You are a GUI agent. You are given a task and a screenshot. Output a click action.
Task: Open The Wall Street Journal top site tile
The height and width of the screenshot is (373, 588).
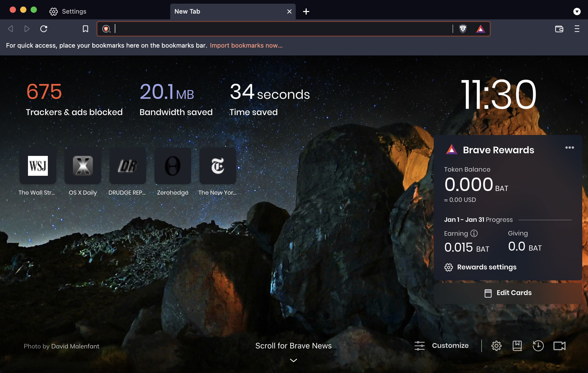[38, 166]
